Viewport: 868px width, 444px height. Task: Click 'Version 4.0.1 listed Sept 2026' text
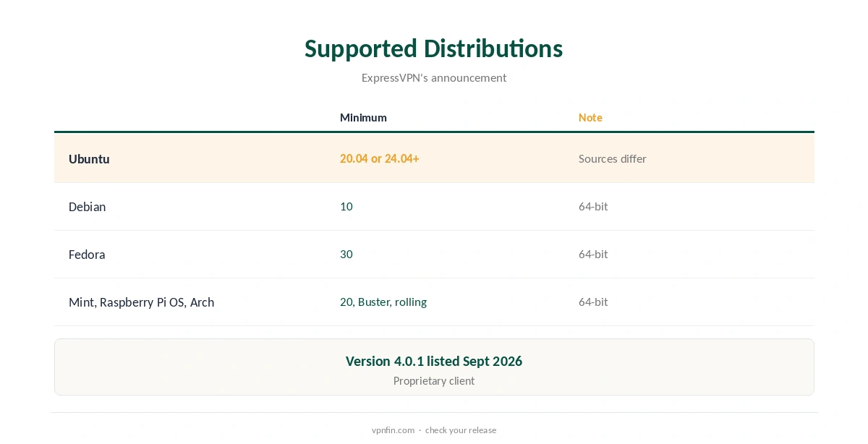point(434,361)
